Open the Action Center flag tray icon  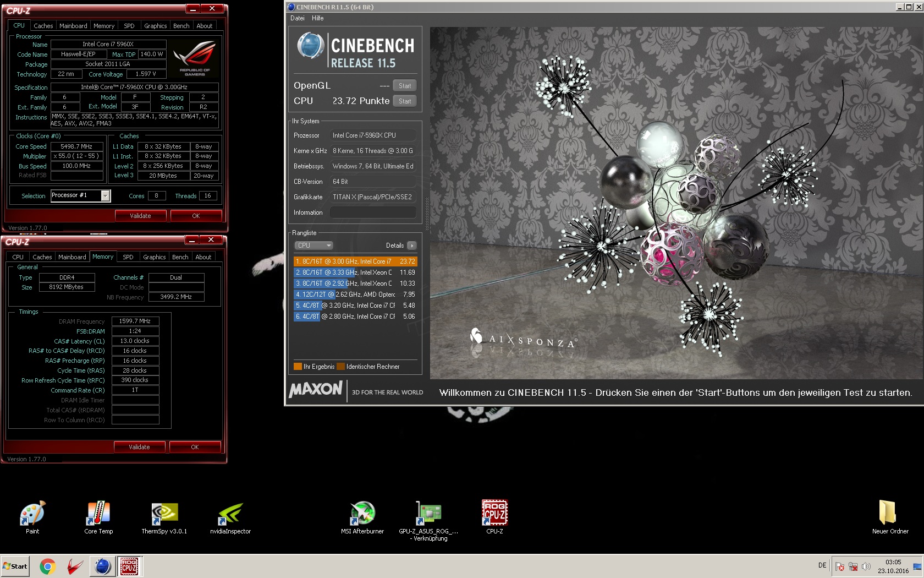(x=840, y=566)
